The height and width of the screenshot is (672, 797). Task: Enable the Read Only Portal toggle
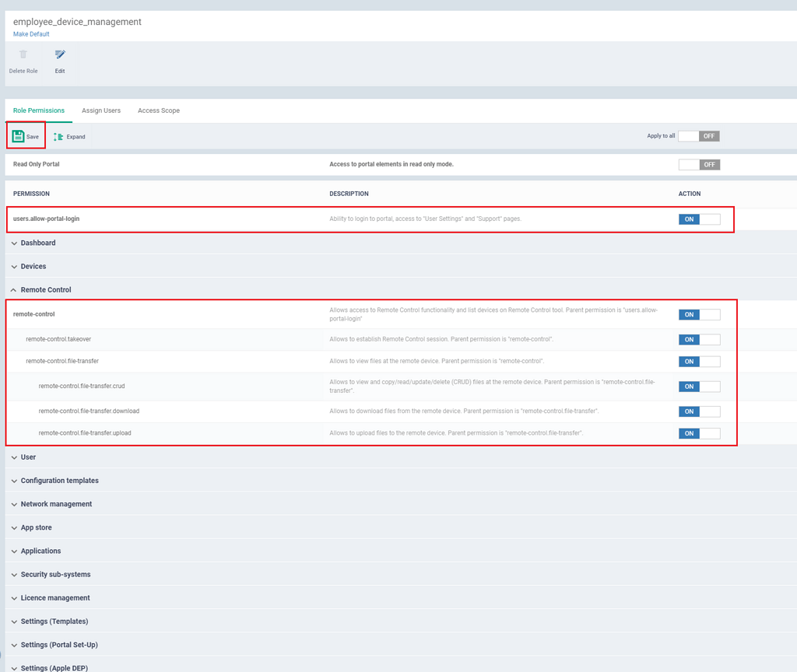click(x=698, y=165)
